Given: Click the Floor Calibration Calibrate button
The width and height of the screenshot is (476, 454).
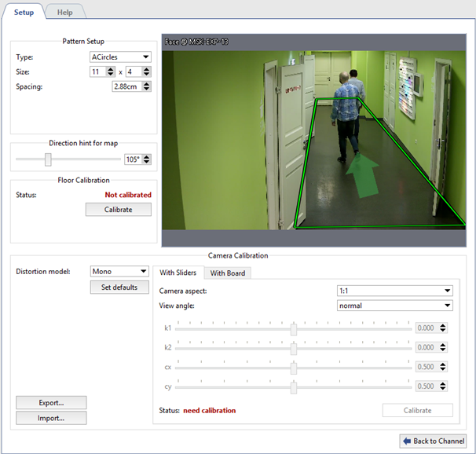Looking at the screenshot, I should [x=118, y=210].
